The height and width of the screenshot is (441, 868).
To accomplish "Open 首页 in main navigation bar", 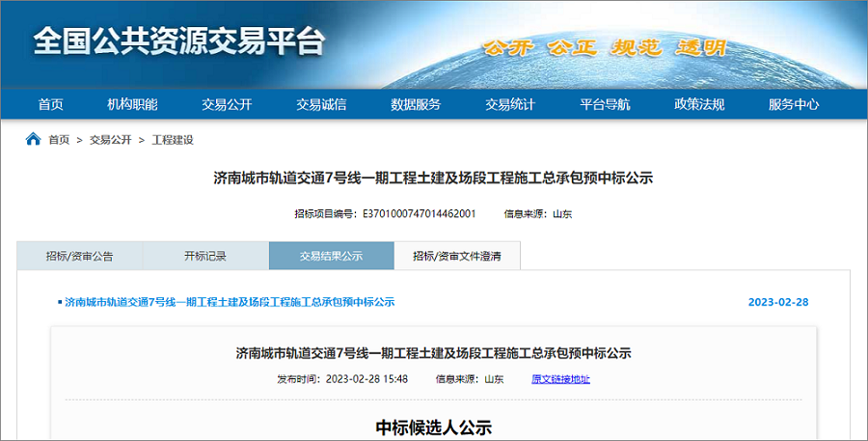I will 51,104.
